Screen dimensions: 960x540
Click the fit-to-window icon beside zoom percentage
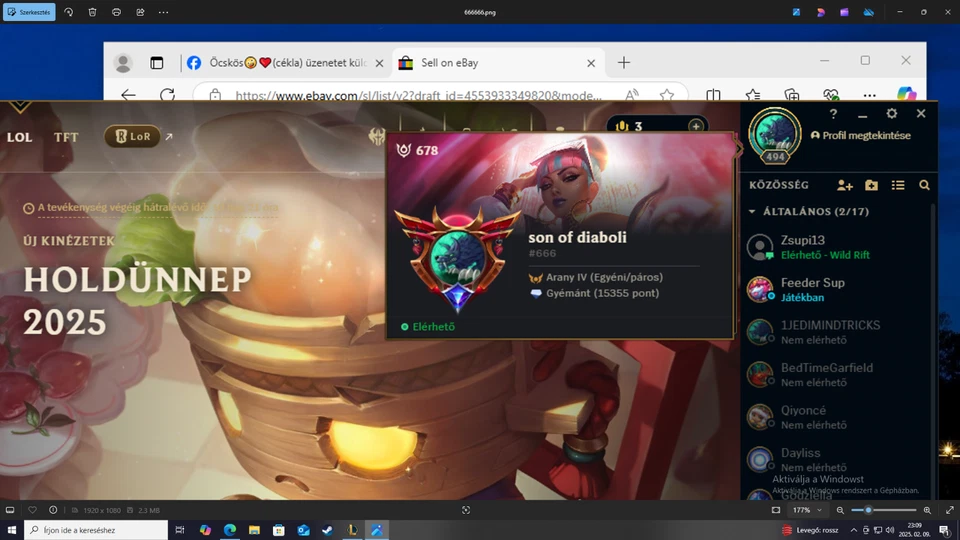(776, 510)
